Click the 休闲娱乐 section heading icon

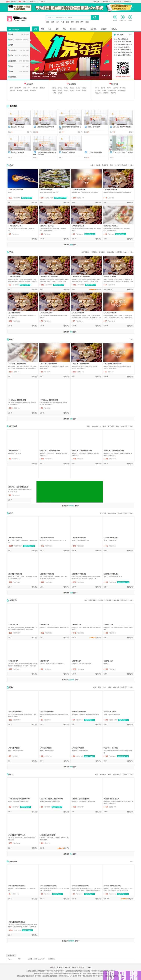coord(7,427)
